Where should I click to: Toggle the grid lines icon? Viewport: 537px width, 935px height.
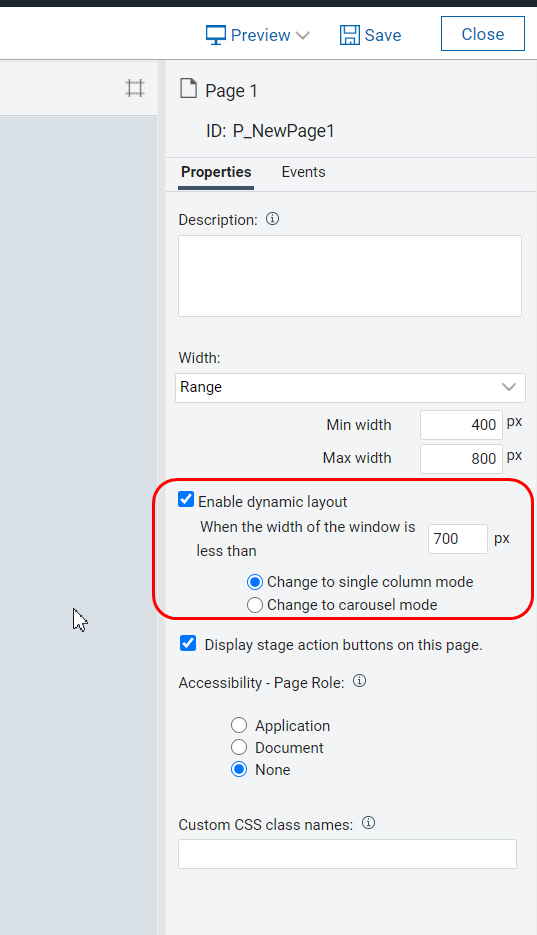tap(135, 88)
